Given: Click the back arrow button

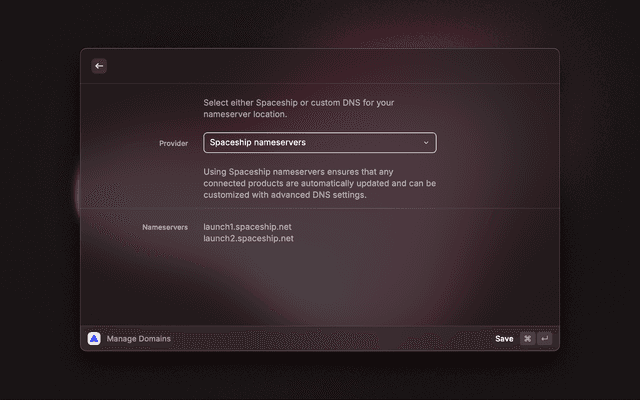Looking at the screenshot, I should 98,66.
